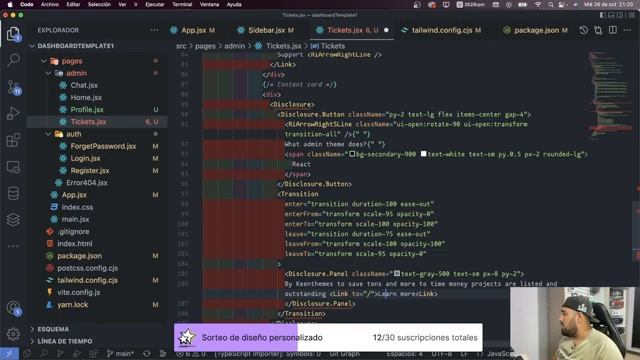This screenshot has height=360, width=640.
Task: Click the errors and warnings count in the status bar
Action: [191, 354]
